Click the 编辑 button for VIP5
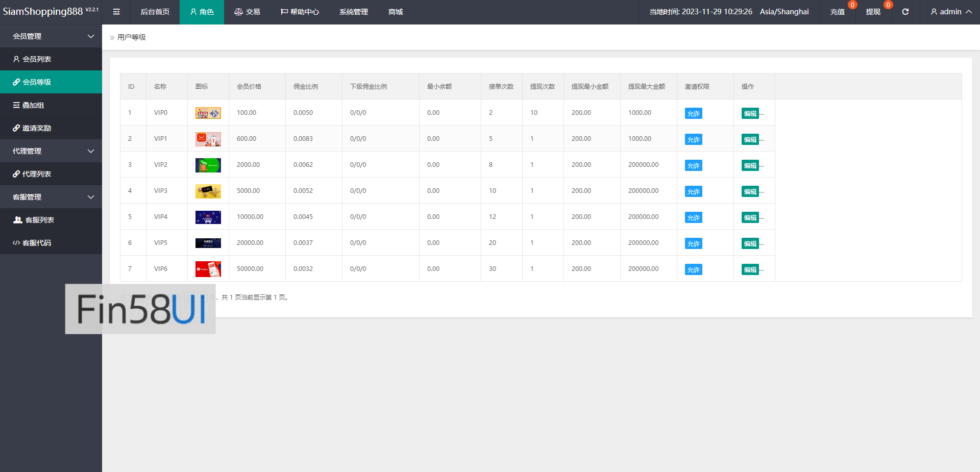The height and width of the screenshot is (472, 980). click(x=750, y=244)
